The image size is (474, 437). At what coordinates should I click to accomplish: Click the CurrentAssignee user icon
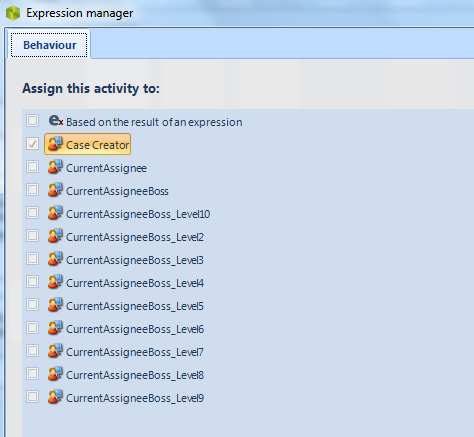coord(55,167)
